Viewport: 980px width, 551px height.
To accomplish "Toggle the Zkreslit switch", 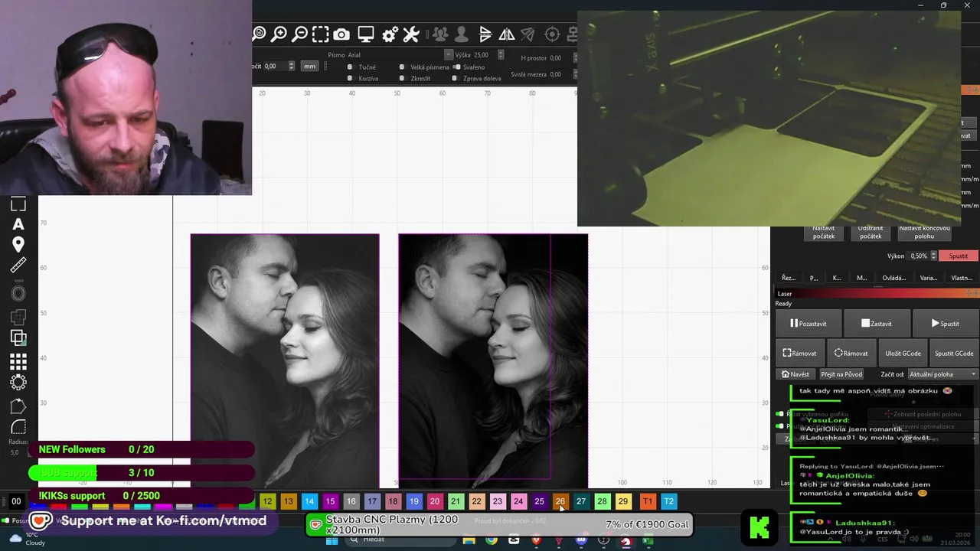I will point(402,78).
